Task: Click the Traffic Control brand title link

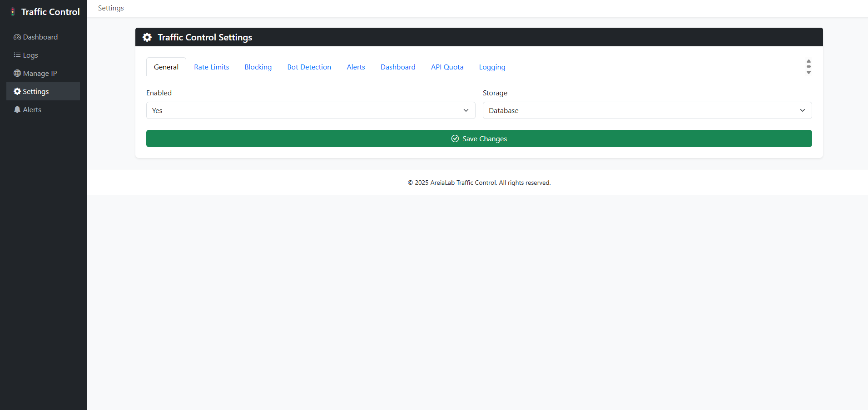Action: click(50, 12)
